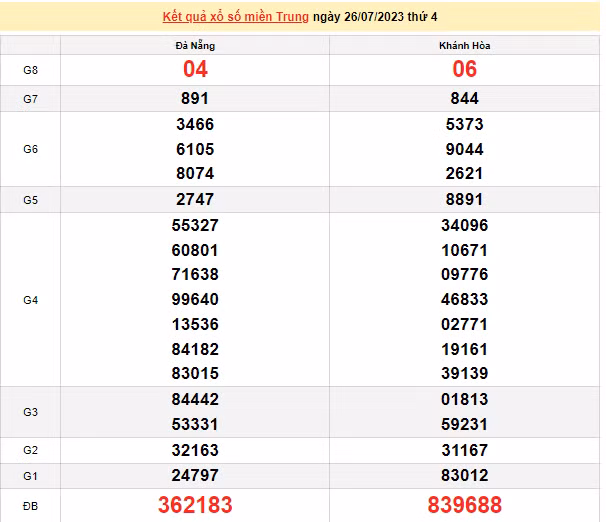Select the G8 row label

tap(30, 70)
